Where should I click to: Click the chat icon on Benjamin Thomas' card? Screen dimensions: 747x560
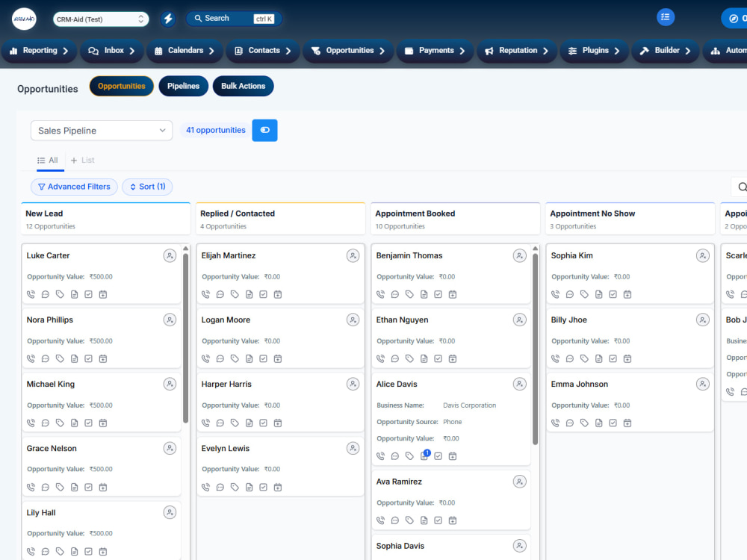click(395, 294)
